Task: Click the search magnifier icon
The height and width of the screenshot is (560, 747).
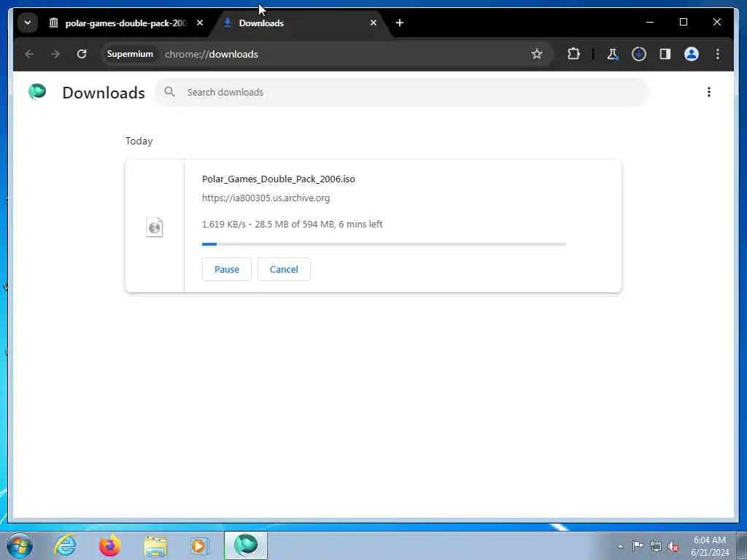Action: tap(169, 92)
